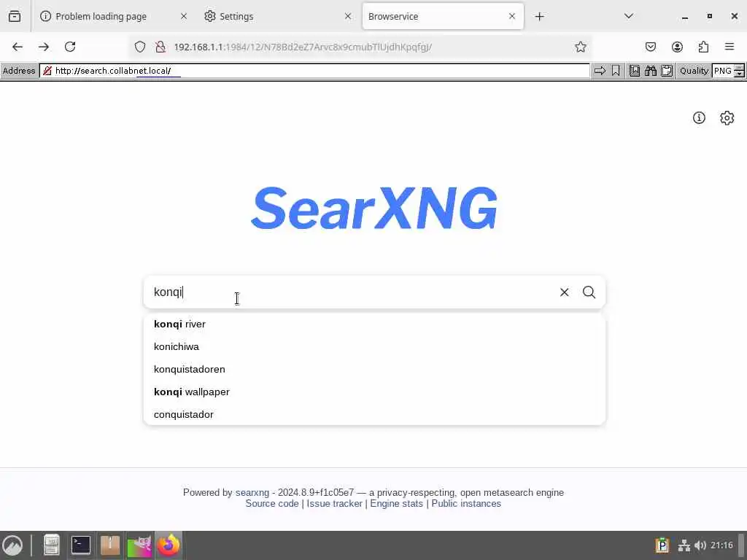Select the Browservice tab
The image size is (747, 560).
(443, 16)
